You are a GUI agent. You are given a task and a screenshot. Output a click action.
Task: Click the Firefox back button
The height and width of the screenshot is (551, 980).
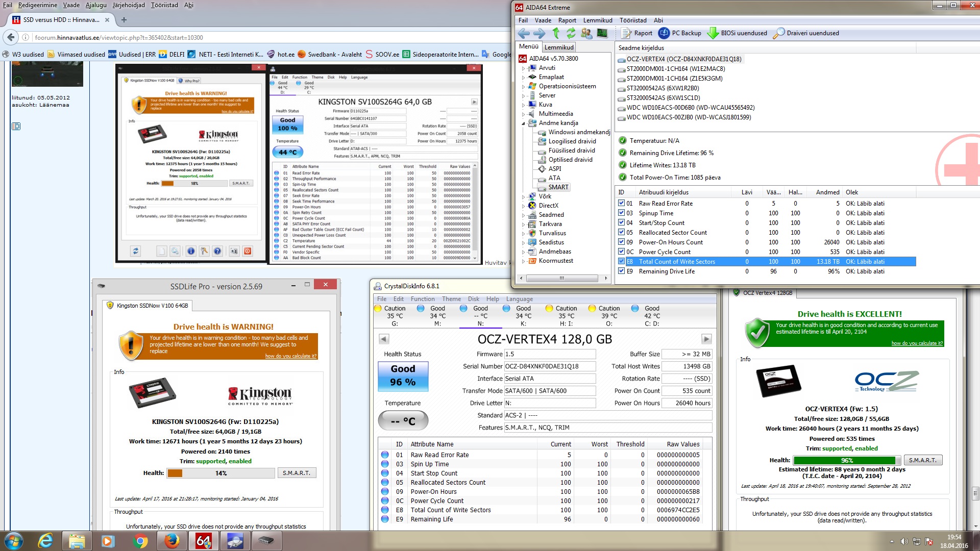11,37
